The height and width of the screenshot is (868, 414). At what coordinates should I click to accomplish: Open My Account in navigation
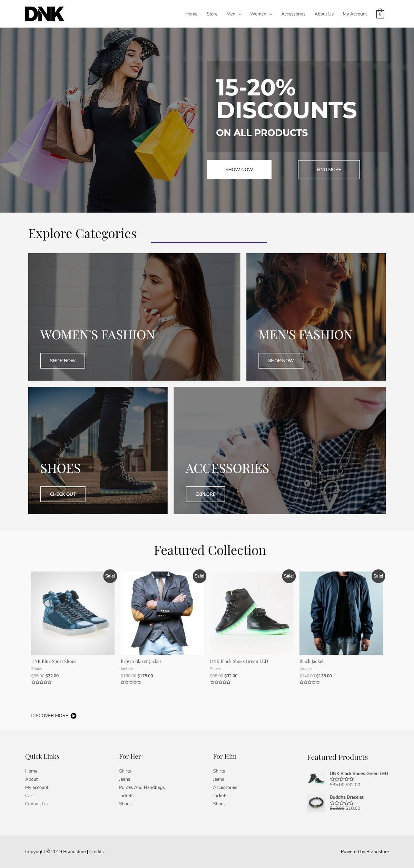tap(355, 14)
